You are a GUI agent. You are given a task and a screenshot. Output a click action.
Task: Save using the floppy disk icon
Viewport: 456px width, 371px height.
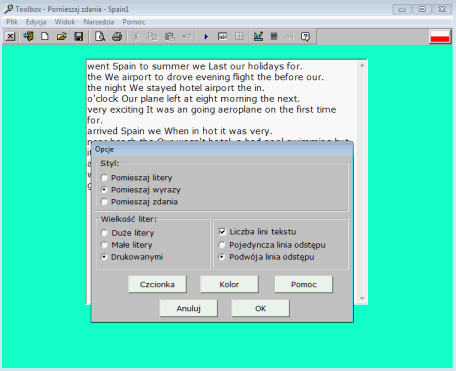(79, 36)
